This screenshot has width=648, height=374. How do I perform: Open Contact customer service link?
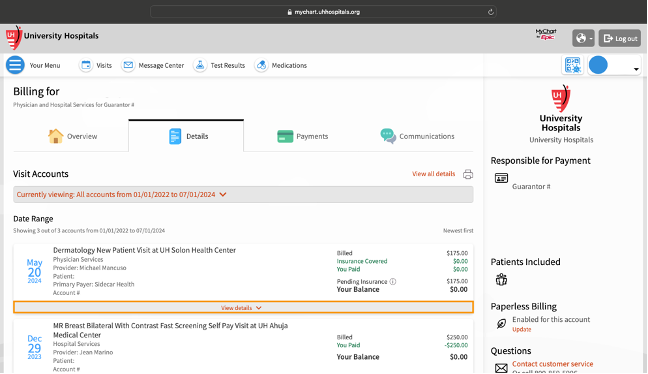[553, 364]
